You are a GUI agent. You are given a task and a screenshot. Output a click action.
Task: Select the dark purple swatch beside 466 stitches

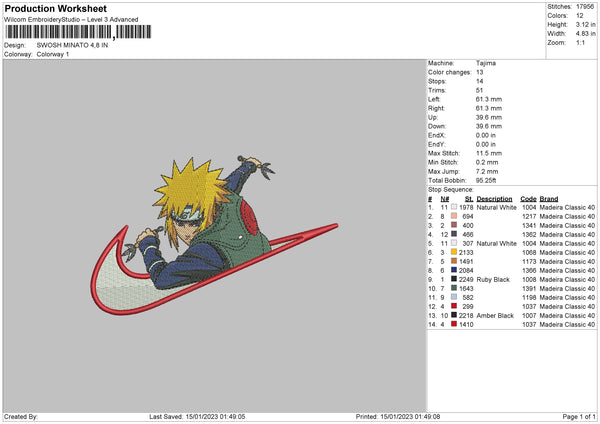point(454,234)
